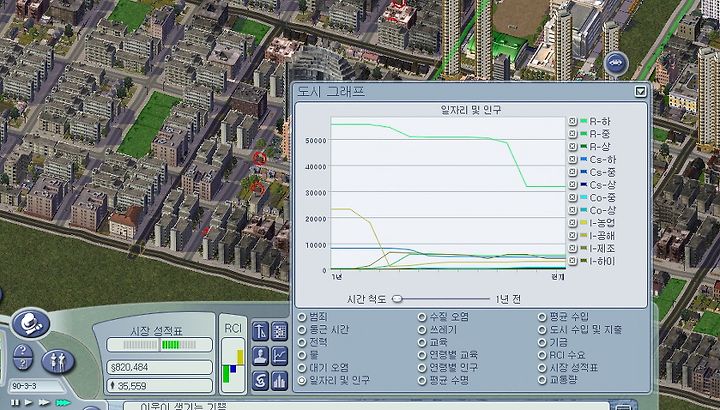Open the bar-chart city opinion icon
This screenshot has height=410, width=720.
279,381
